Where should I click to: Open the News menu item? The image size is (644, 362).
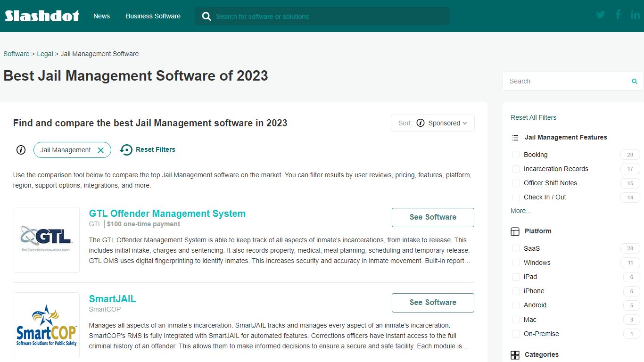click(x=101, y=16)
